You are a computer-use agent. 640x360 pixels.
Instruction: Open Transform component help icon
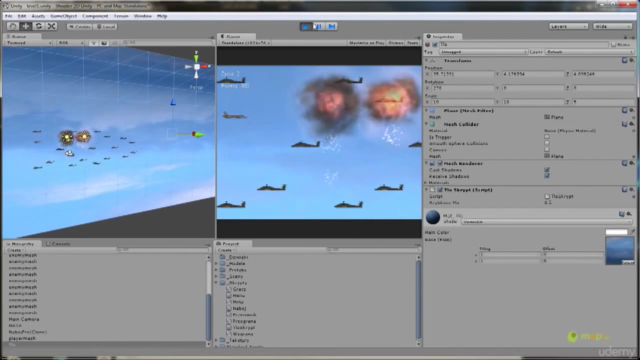click(x=624, y=60)
